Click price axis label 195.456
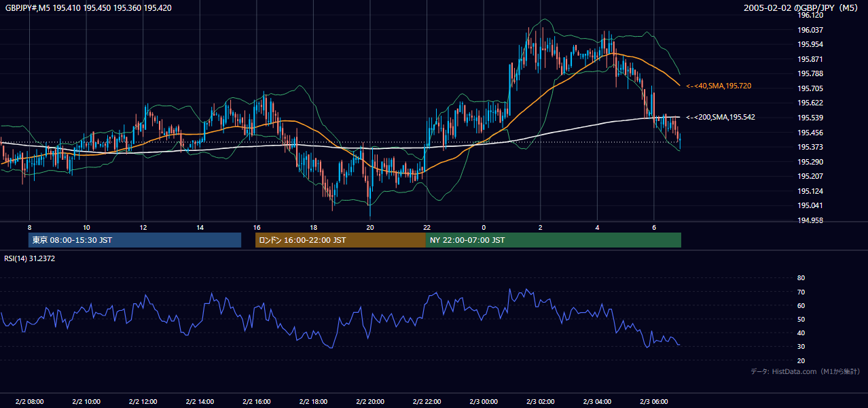 810,133
